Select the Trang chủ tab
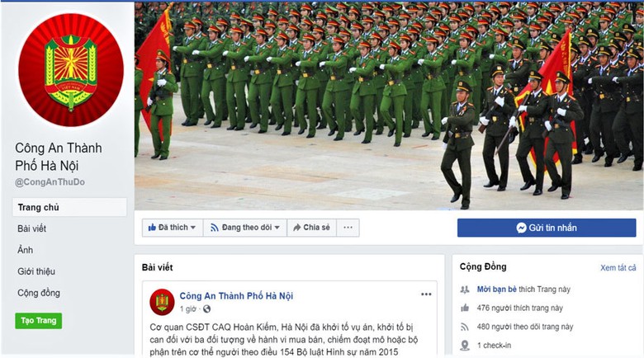Screen dimensions: 644x358 (x=69, y=207)
